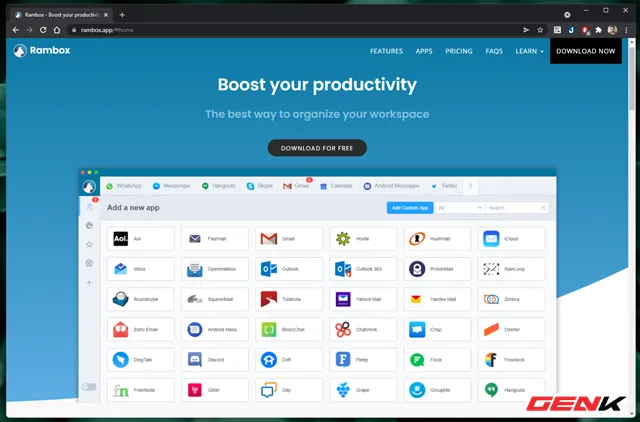
Task: Open the All filter dropdown
Action: coord(460,208)
